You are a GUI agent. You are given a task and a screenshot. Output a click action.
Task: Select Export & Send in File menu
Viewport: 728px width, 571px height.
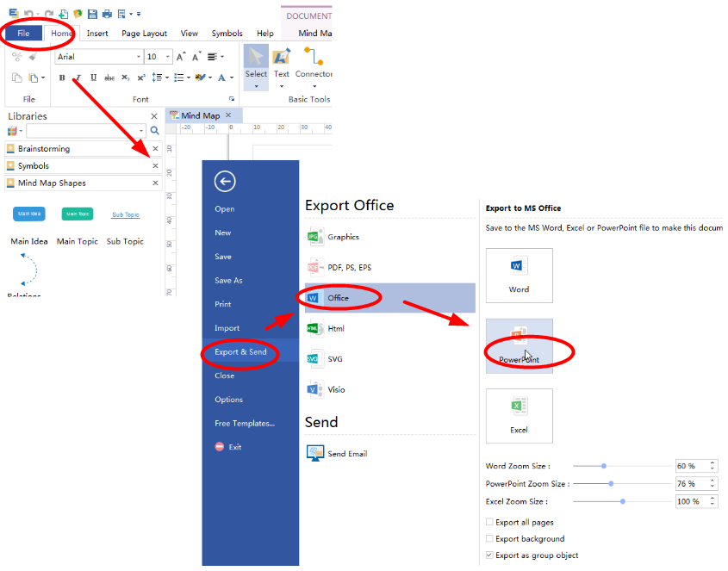[250, 351]
